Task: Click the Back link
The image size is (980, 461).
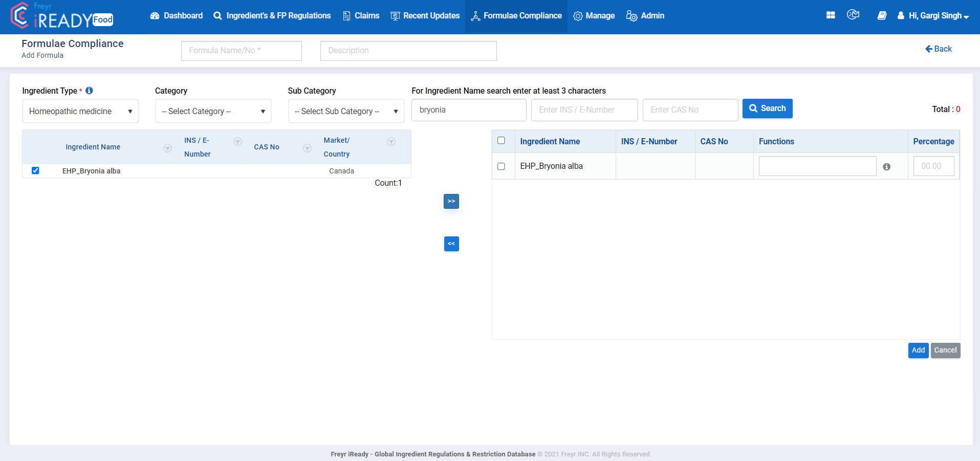Action: tap(938, 49)
